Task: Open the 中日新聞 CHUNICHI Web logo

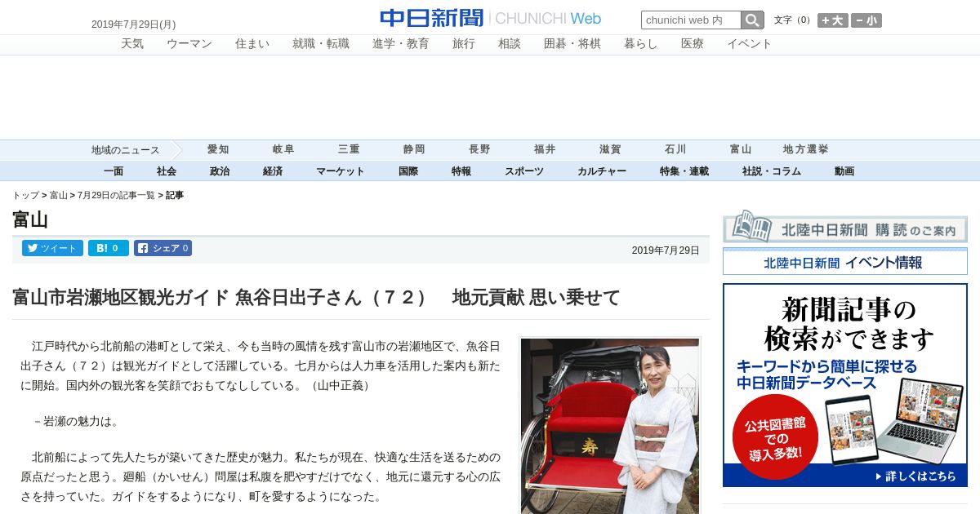Action: (x=490, y=18)
